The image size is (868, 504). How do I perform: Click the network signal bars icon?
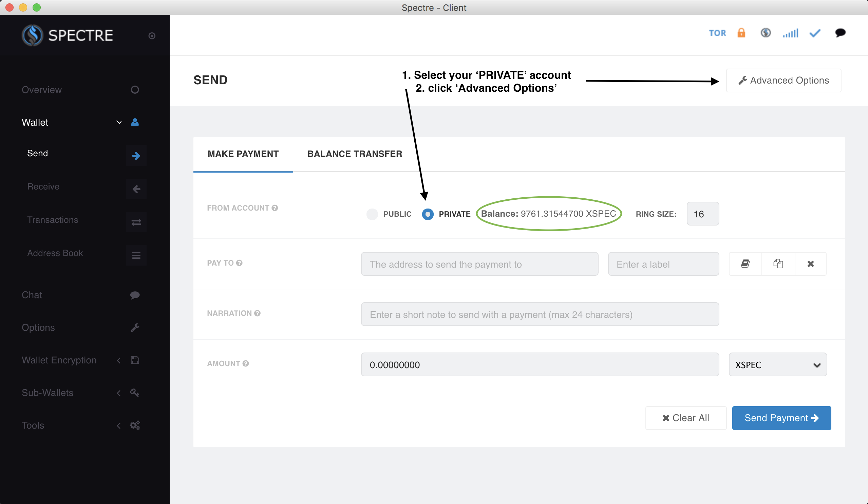(791, 33)
